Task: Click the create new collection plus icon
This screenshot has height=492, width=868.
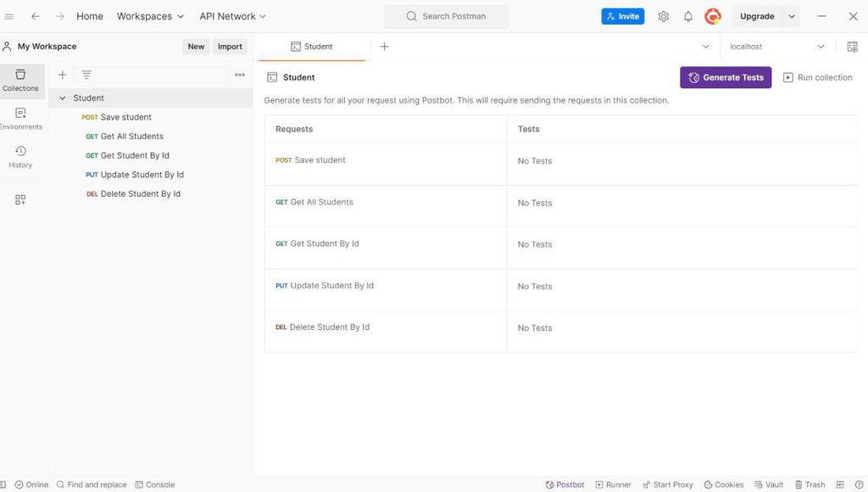Action: 62,75
